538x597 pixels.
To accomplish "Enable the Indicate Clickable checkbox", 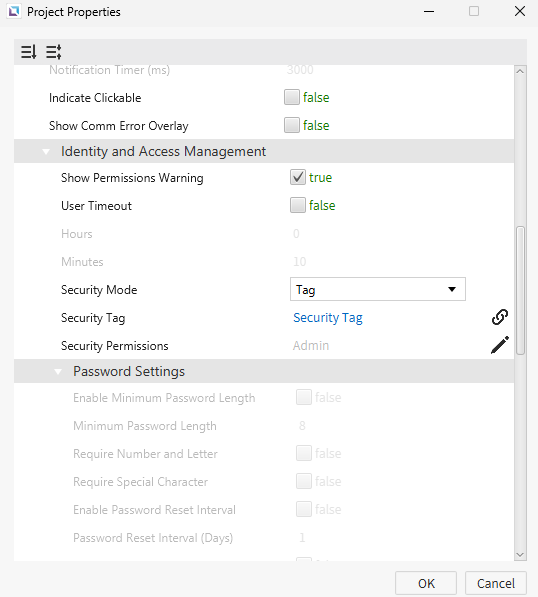I will click(x=292, y=97).
